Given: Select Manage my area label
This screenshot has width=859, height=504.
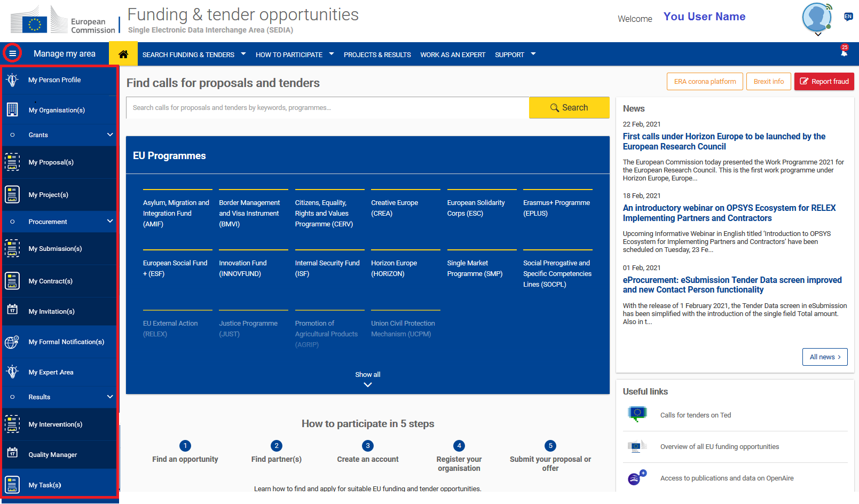Looking at the screenshot, I should [65, 53].
